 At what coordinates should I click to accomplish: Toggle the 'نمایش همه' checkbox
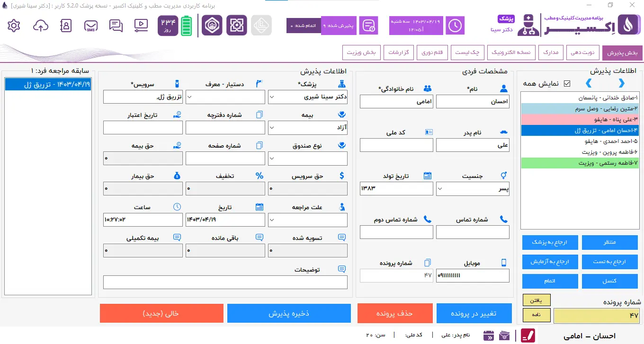point(567,84)
